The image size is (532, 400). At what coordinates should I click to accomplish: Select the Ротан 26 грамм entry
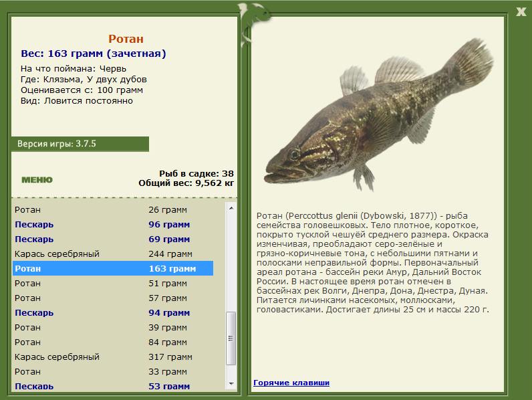[112, 210]
